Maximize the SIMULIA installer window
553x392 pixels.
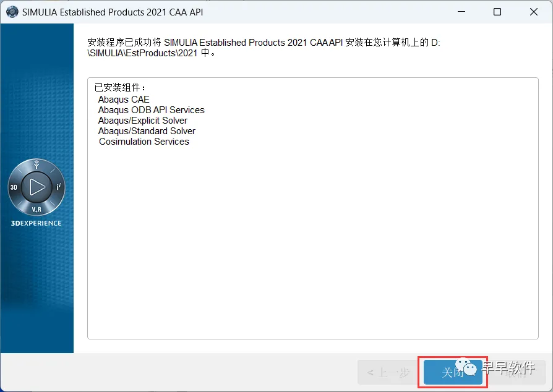(x=497, y=12)
